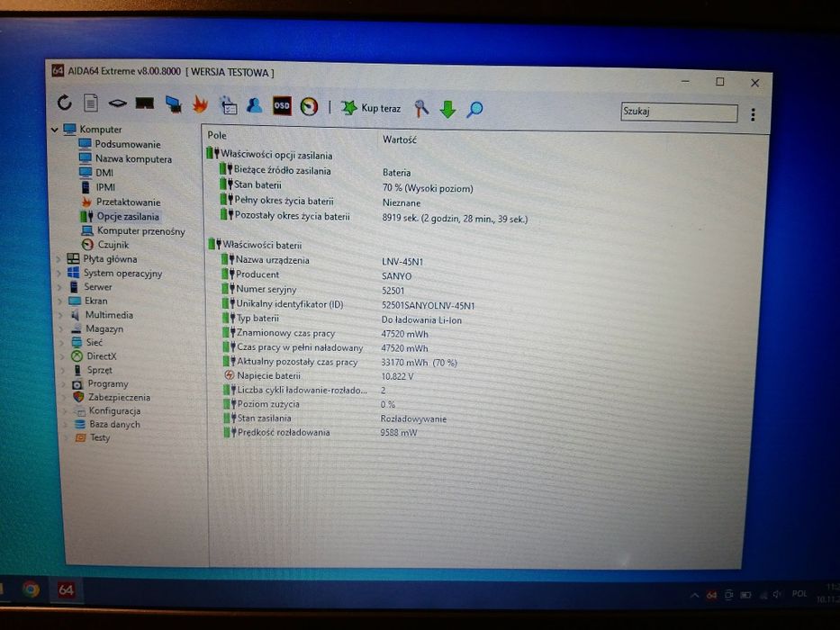Expand the System operacyjny node
This screenshot has width=840, height=630.
click(x=59, y=274)
